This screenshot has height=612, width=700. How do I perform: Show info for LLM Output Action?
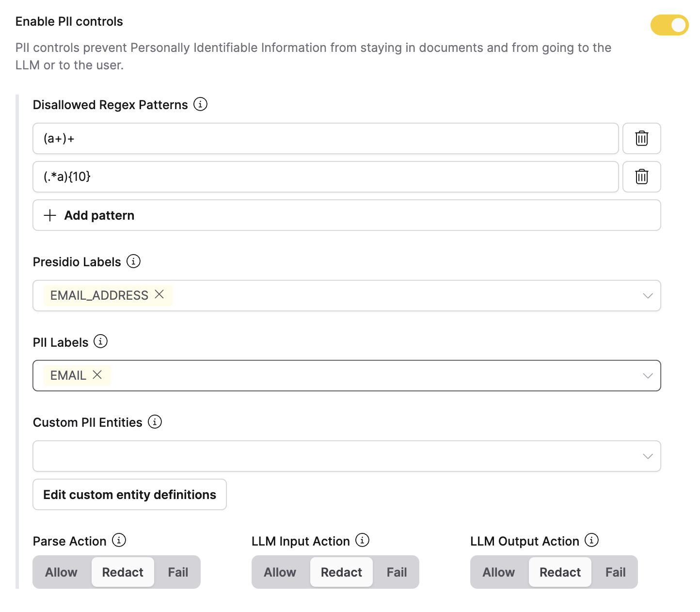pos(591,540)
